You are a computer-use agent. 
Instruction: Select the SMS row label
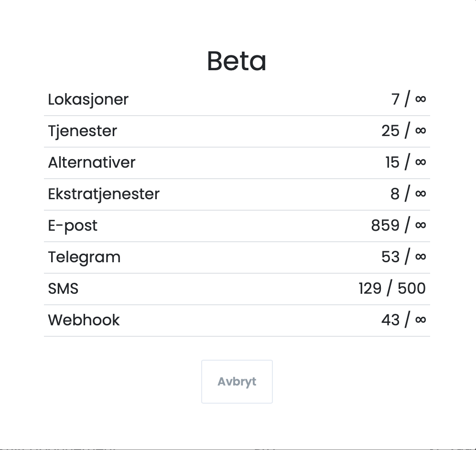tap(63, 289)
